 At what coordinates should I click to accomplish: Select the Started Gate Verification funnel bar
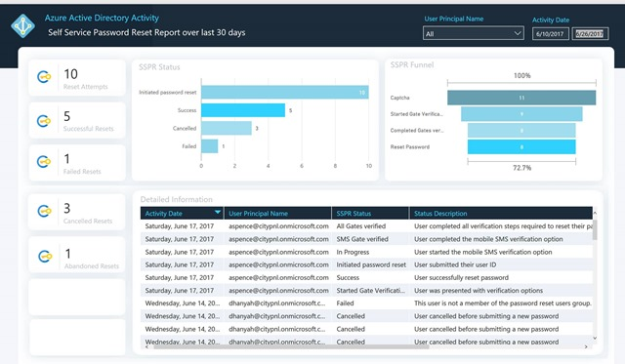[521, 114]
